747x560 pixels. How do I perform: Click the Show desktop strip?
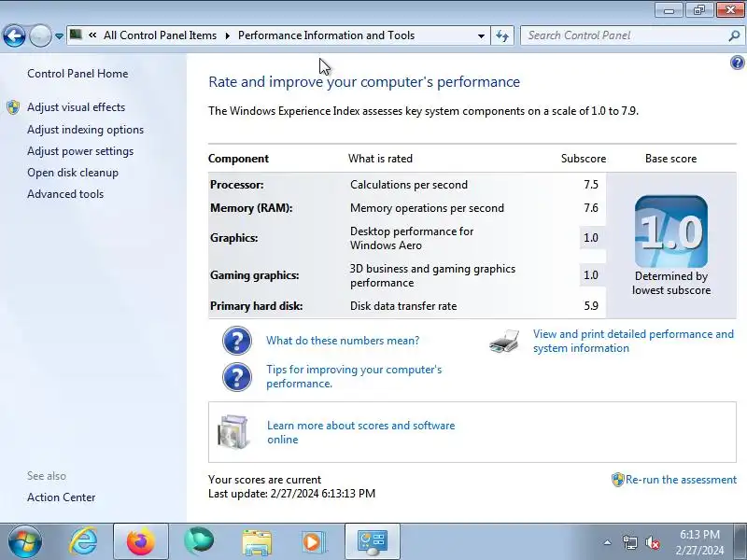tap(741, 542)
